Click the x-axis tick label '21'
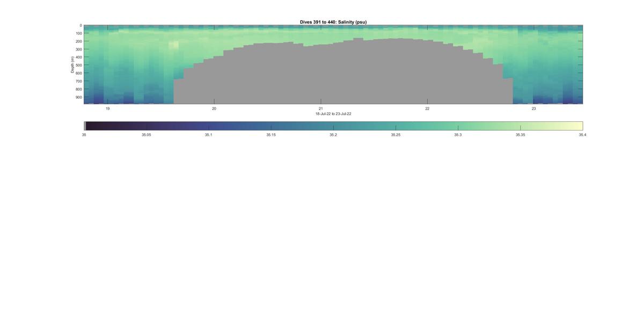The width and height of the screenshot is (644, 334). [x=321, y=108]
